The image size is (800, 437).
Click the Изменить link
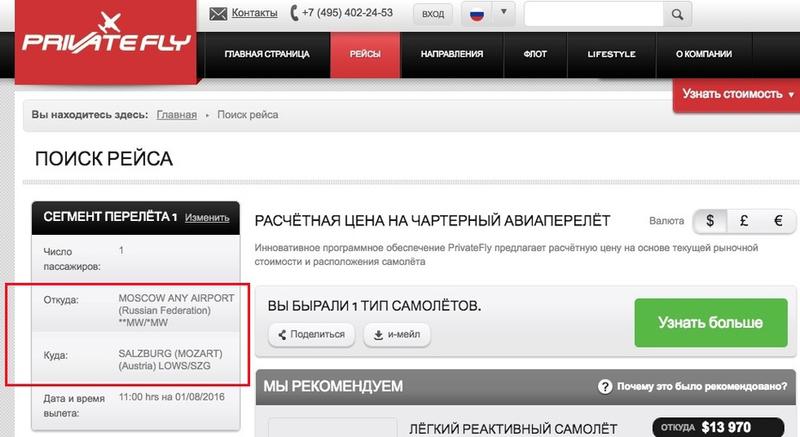pyautogui.click(x=207, y=217)
